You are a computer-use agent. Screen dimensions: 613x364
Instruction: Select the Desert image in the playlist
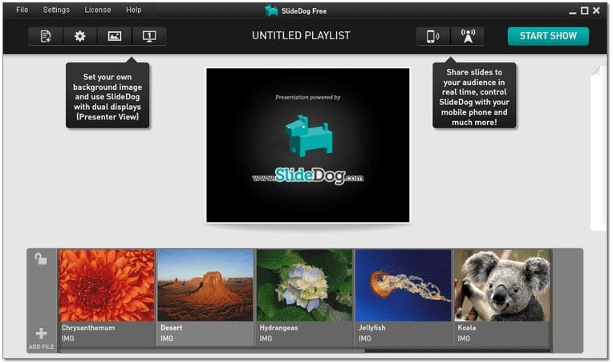(x=205, y=297)
